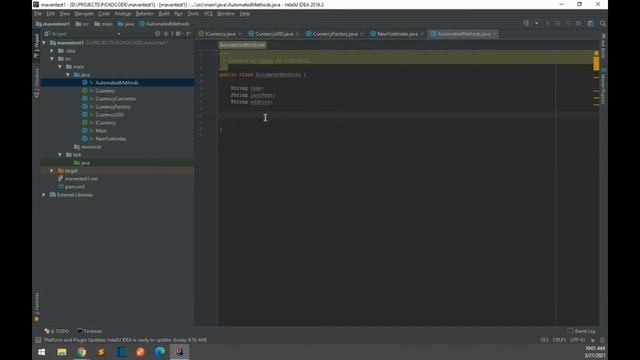The height and width of the screenshot is (360, 640).
Task: Open the Analyze menu
Action: click(x=122, y=14)
